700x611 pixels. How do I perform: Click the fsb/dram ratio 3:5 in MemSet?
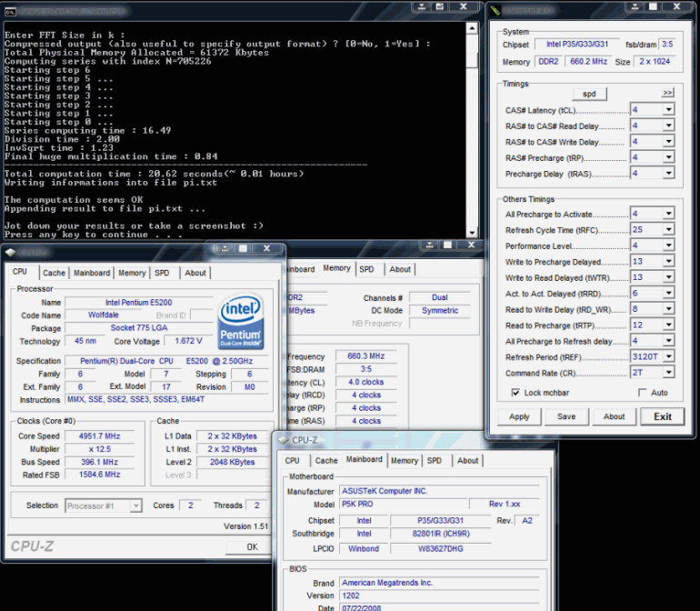point(667,45)
